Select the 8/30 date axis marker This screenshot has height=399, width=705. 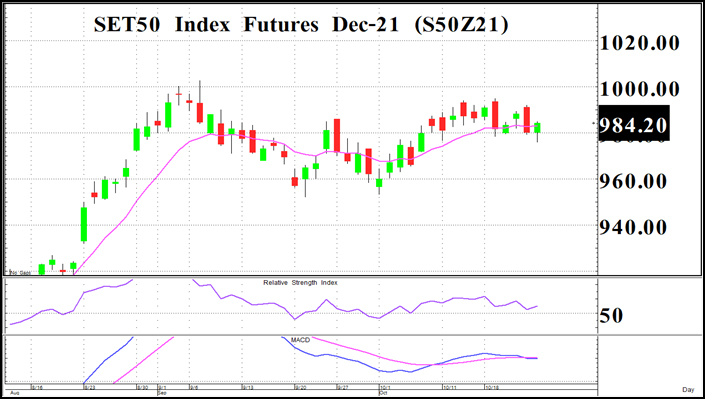(143, 387)
